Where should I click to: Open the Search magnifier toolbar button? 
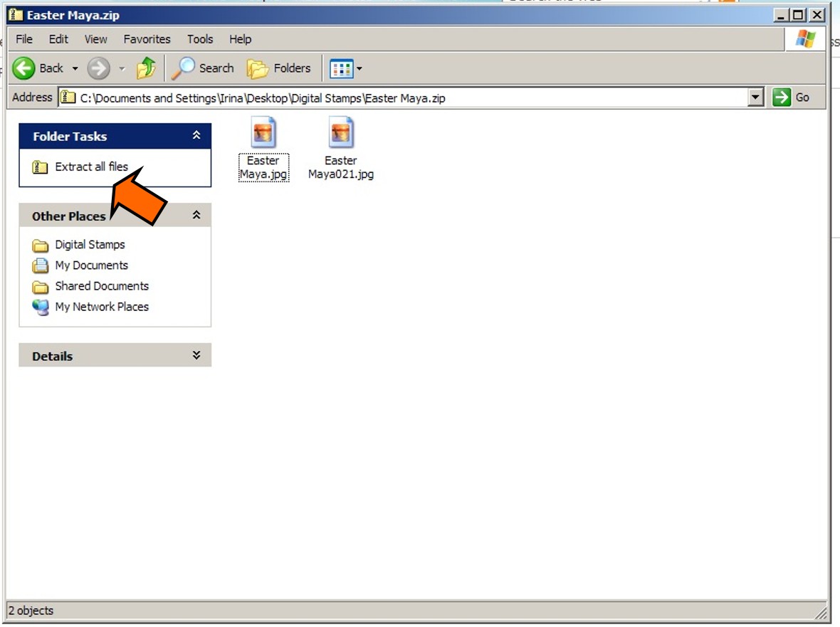(x=202, y=68)
